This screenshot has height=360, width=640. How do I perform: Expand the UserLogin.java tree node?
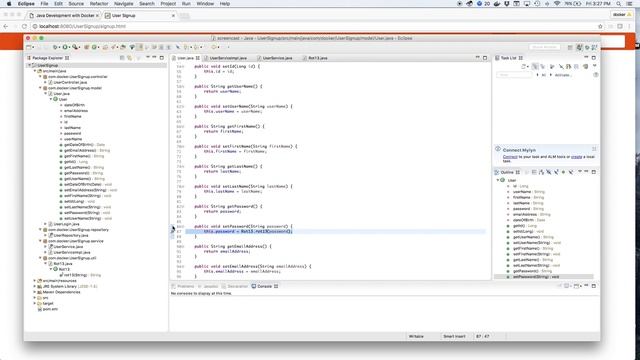coord(45,224)
